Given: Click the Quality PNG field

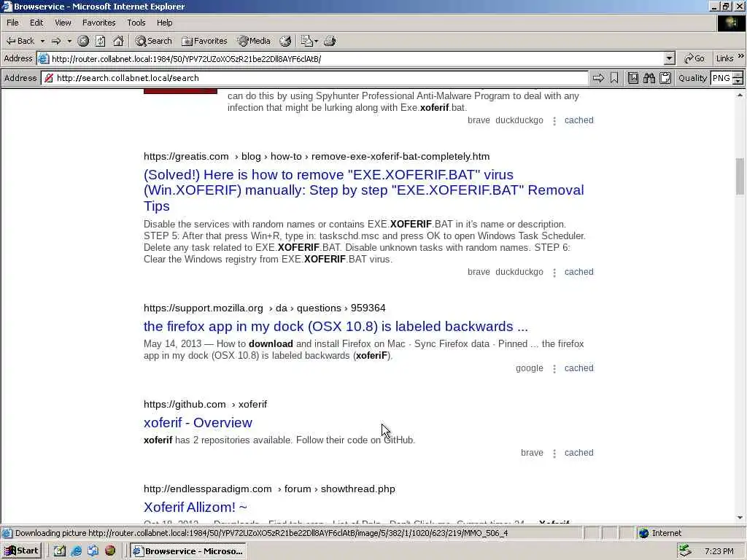Looking at the screenshot, I should point(721,78).
